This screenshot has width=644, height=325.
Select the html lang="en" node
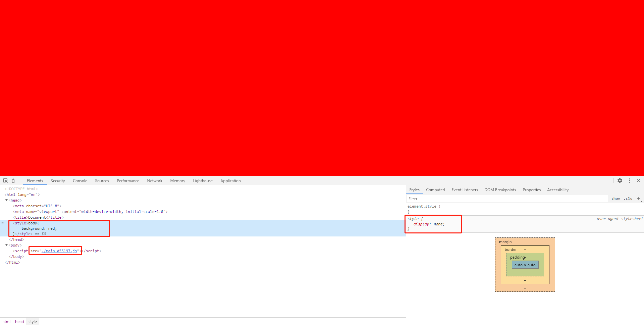[22, 195]
